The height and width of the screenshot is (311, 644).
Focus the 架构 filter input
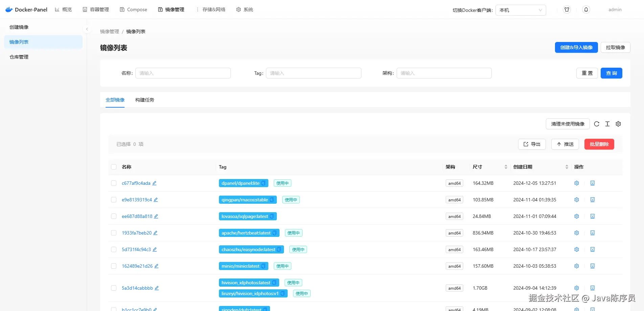(444, 73)
